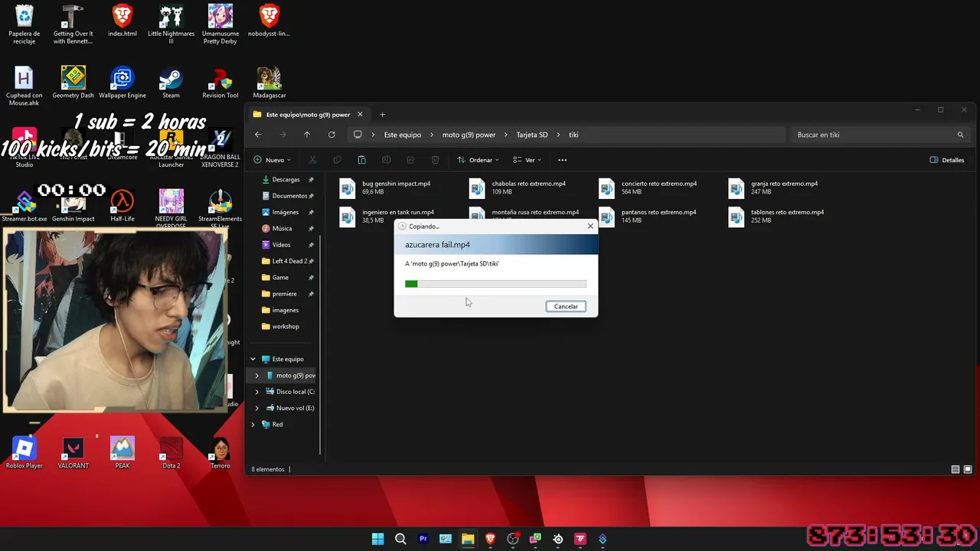Image resolution: width=980 pixels, height=551 pixels.
Task: Switch to large thumbnails view in status bar
Action: [x=968, y=469]
